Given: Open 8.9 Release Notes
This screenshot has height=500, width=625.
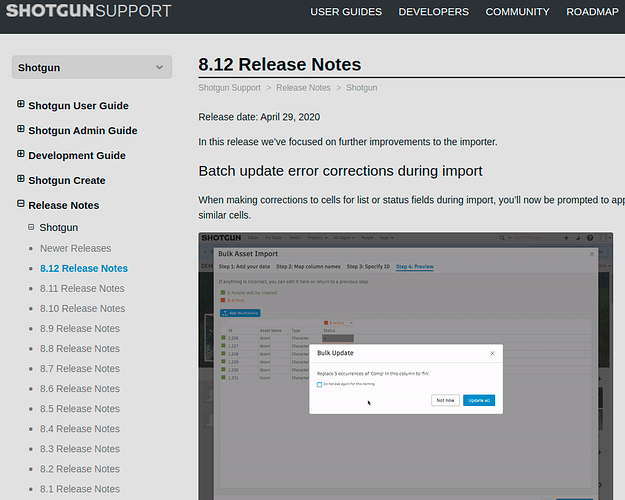Looking at the screenshot, I should (x=80, y=329).
